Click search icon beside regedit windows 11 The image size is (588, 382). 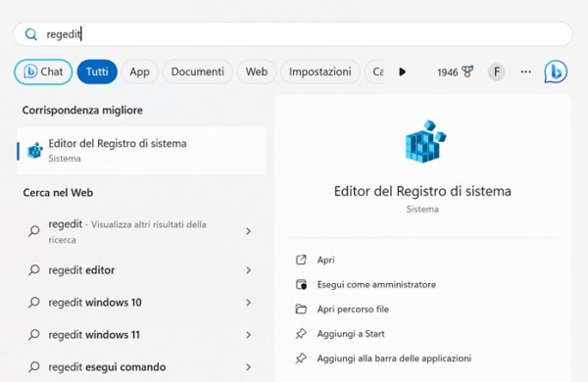(33, 335)
